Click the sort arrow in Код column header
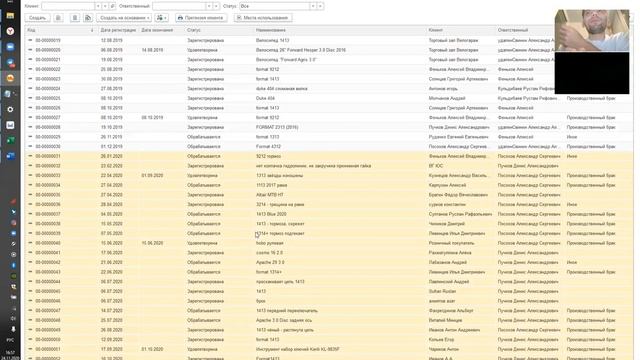This screenshot has height=360, width=640. (92, 30)
